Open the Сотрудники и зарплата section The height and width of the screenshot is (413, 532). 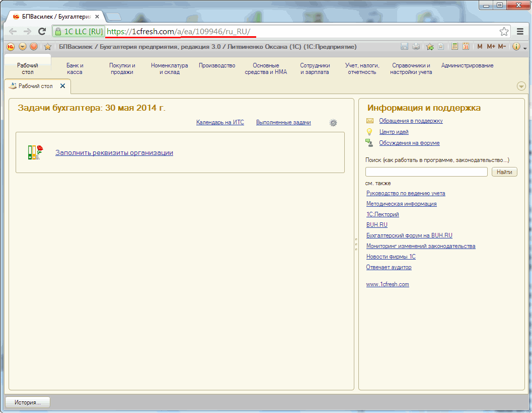315,68
